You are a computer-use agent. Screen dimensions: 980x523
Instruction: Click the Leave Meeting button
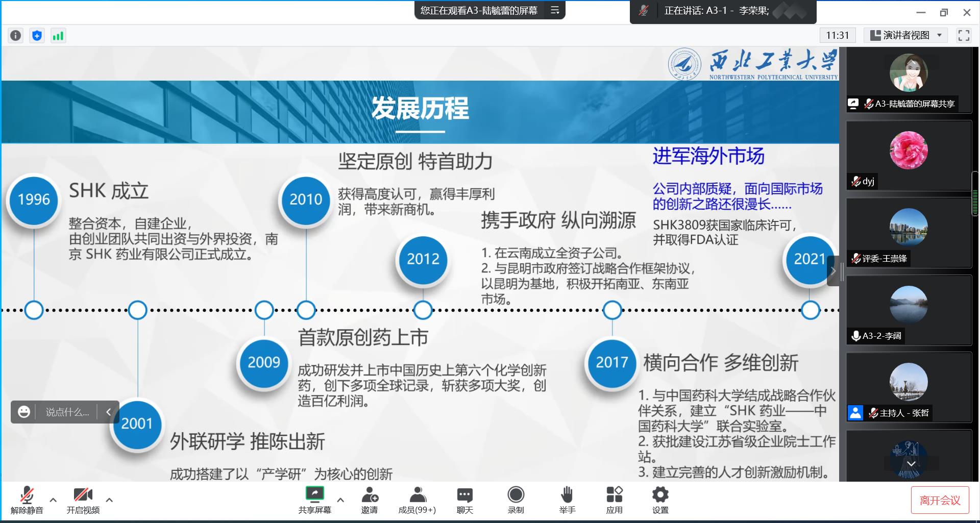[x=940, y=500]
